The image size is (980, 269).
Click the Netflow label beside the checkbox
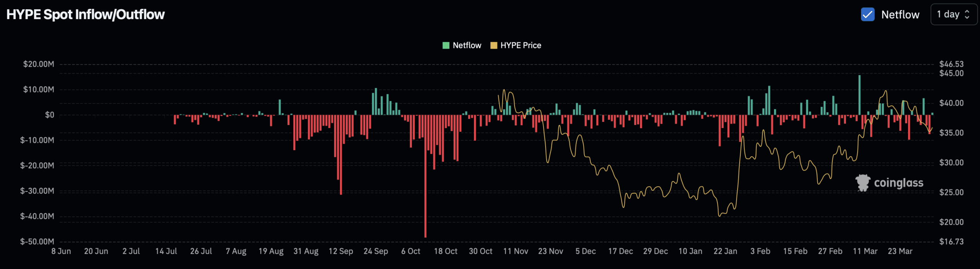900,15
